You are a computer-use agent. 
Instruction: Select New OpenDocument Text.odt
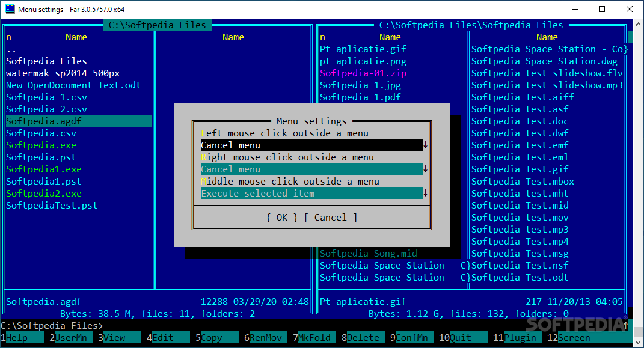[73, 85]
